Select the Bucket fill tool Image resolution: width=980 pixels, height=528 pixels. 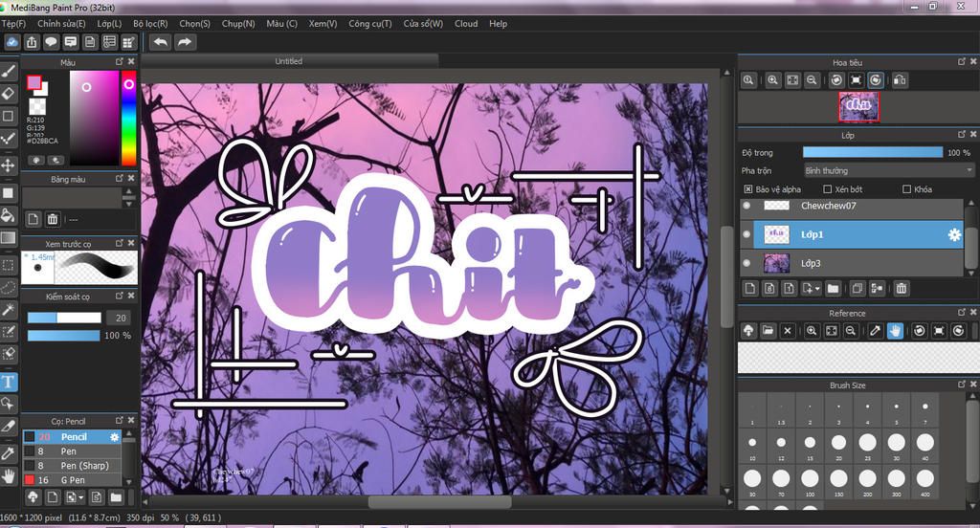8,215
